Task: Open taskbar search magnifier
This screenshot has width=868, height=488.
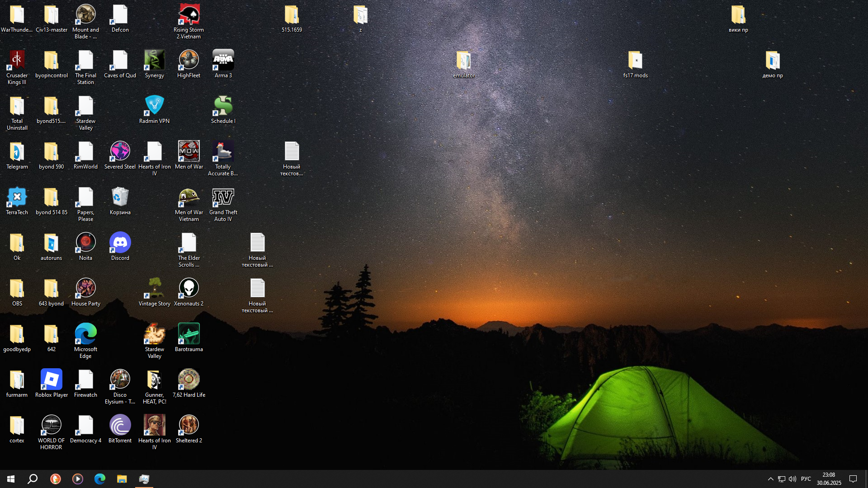Action: pos(33,479)
